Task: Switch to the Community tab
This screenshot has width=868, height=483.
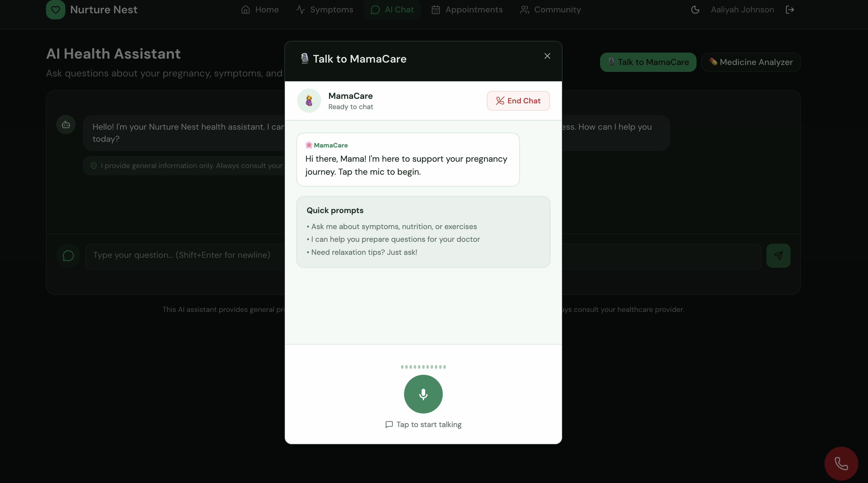Action: click(x=550, y=9)
